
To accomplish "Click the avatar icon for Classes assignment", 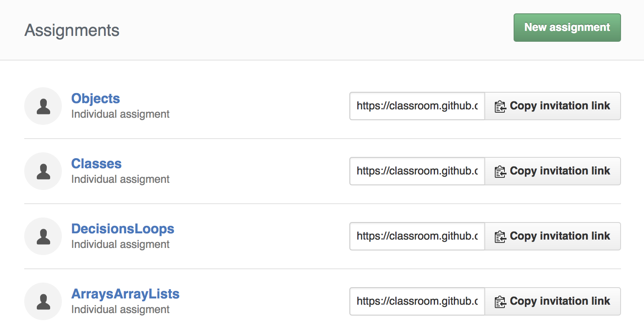I will pos(43,171).
